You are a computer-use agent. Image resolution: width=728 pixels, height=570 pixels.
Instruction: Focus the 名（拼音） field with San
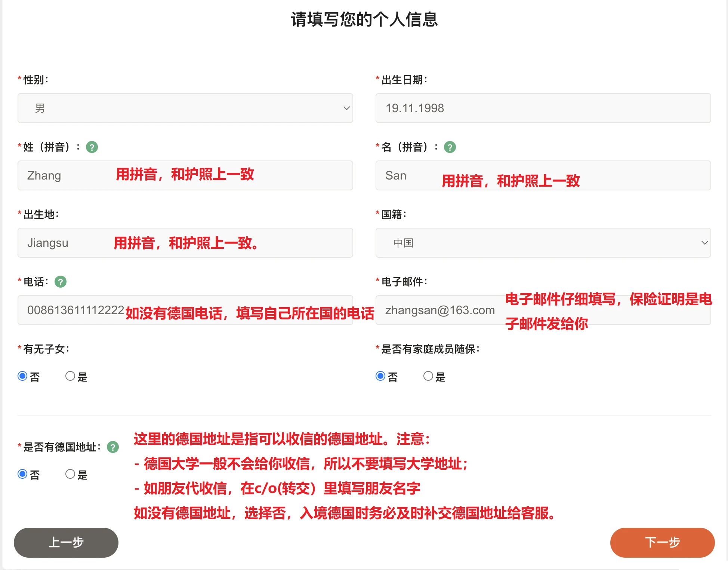tap(543, 175)
